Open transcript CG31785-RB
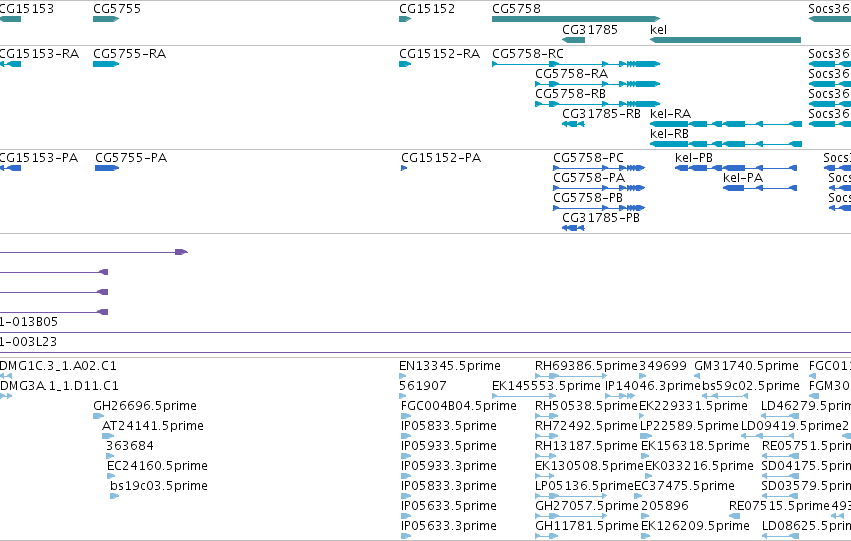Image resolution: width=851 pixels, height=541 pixels. pyautogui.click(x=601, y=114)
